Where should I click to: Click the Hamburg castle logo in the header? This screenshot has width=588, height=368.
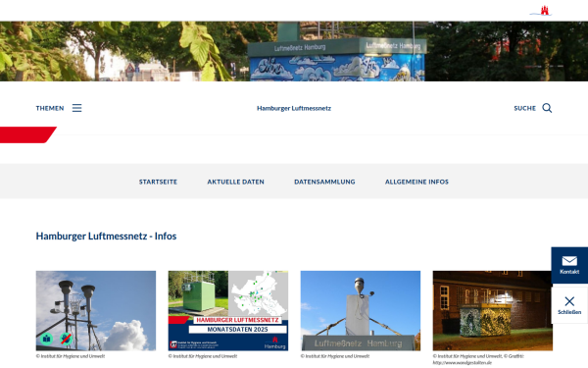(x=540, y=11)
